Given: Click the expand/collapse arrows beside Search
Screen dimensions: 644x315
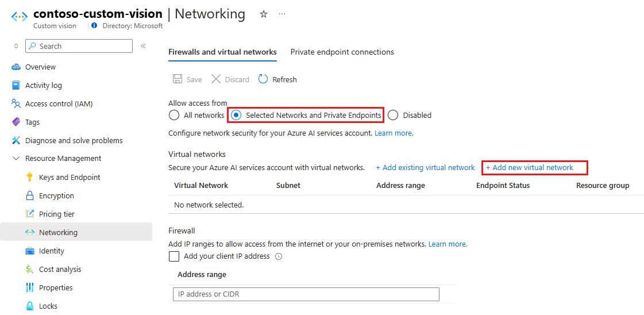Looking at the screenshot, I should [16, 46].
